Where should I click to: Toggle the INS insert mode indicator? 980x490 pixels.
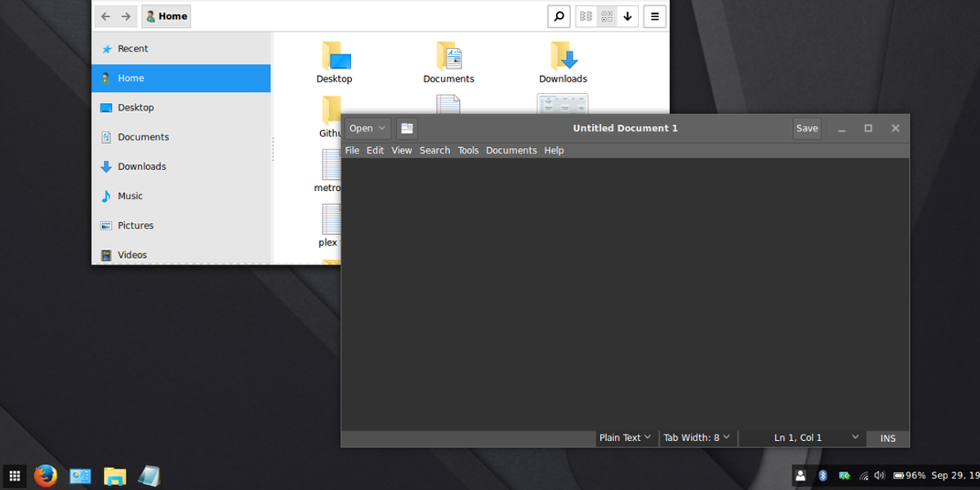[x=888, y=439]
